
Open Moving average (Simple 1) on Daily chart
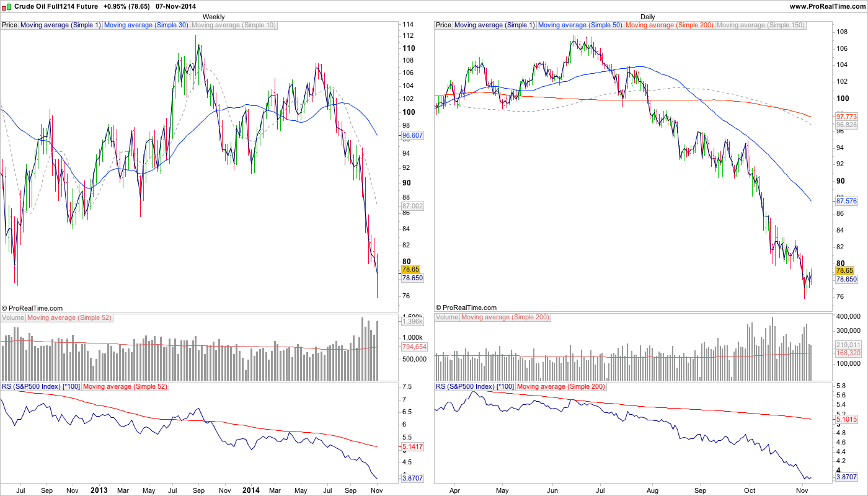coord(495,25)
